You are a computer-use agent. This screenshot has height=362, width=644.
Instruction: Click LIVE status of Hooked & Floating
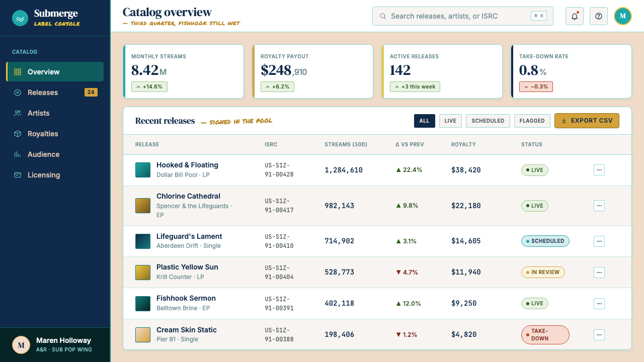tap(535, 170)
